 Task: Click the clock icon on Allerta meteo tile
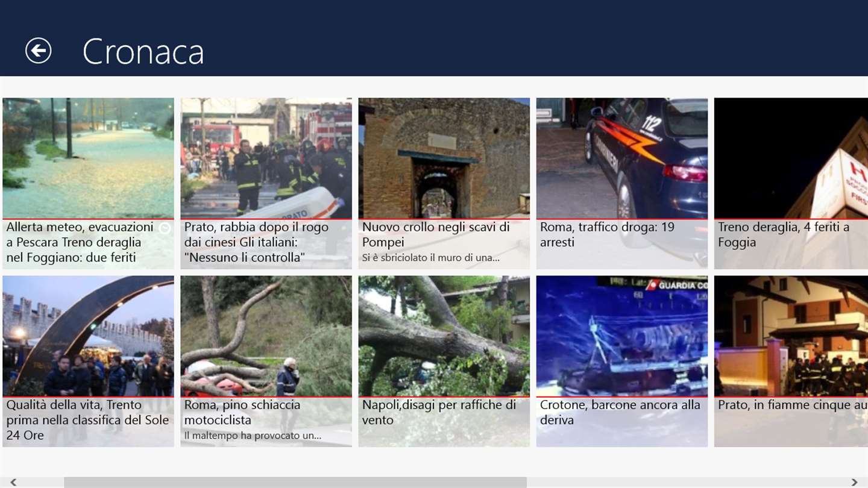point(165,228)
